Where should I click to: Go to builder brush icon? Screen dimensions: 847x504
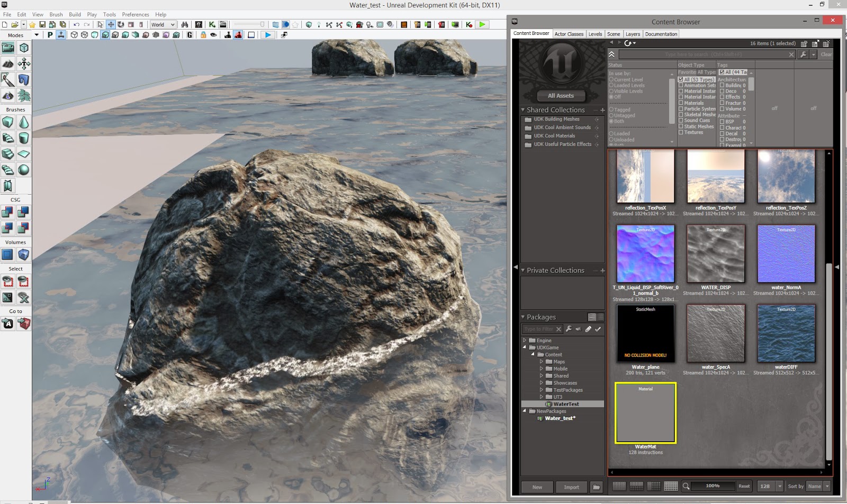(24, 324)
